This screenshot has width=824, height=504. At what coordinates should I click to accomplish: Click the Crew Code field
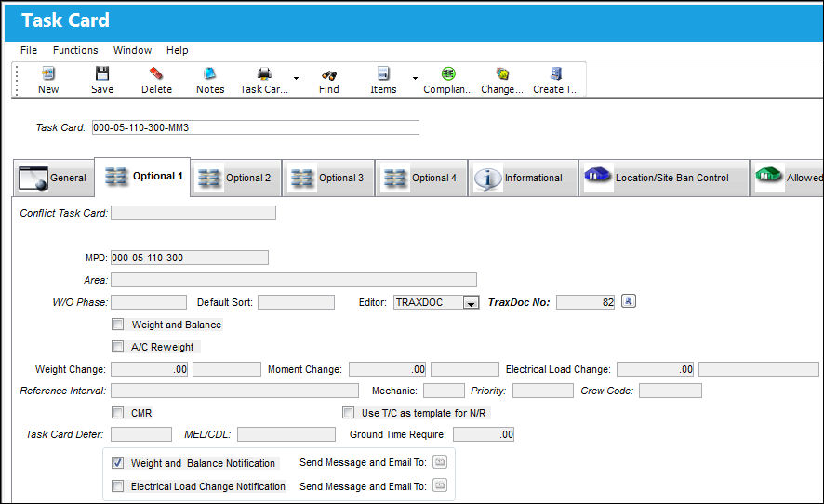coord(671,391)
